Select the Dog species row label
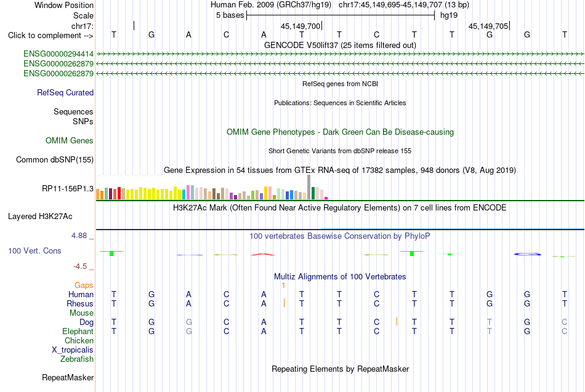This screenshot has height=392, width=585. 86,322
